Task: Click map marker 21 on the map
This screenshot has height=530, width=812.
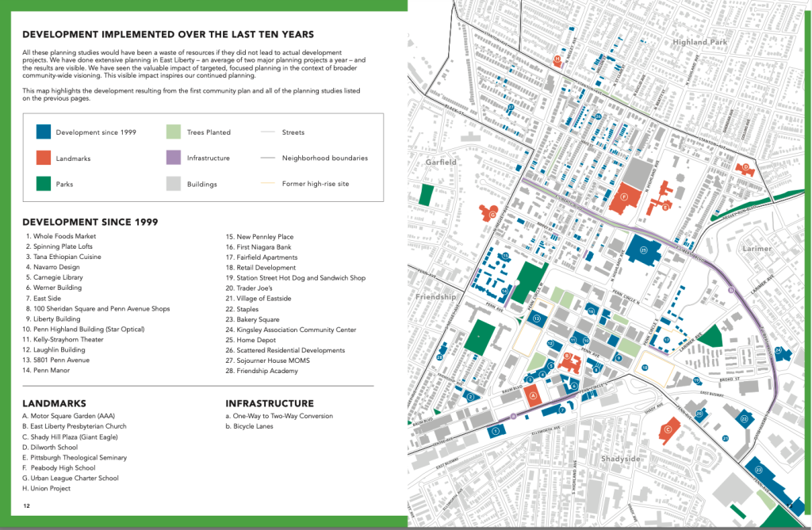Action: click(x=726, y=438)
